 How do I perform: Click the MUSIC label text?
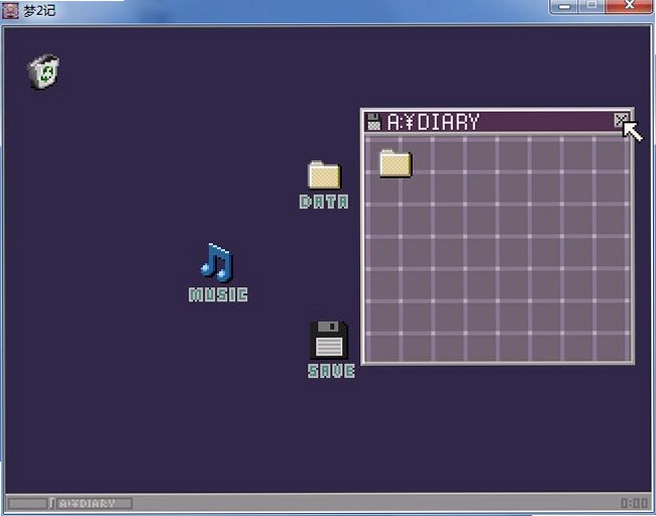(x=218, y=294)
